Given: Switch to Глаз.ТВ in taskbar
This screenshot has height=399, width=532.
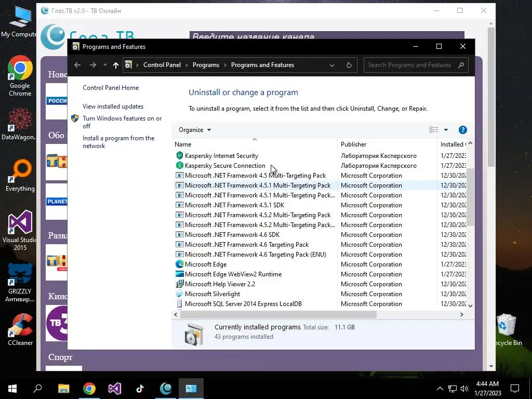Looking at the screenshot, I should pyautogui.click(x=166, y=389).
